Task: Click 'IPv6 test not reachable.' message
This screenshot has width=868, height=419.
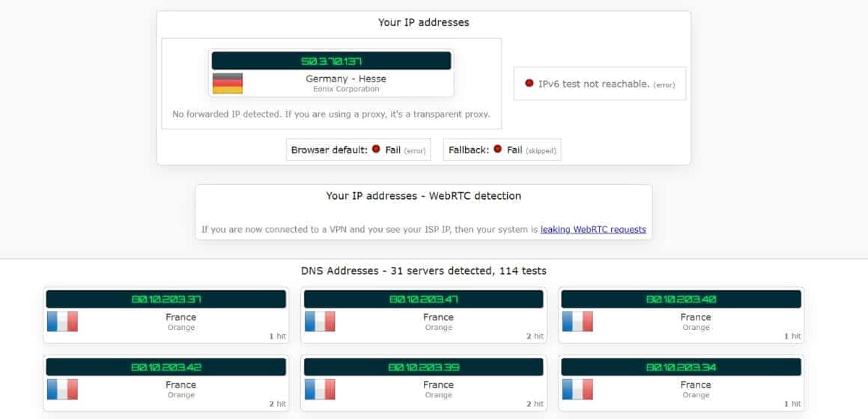Action: pos(594,84)
